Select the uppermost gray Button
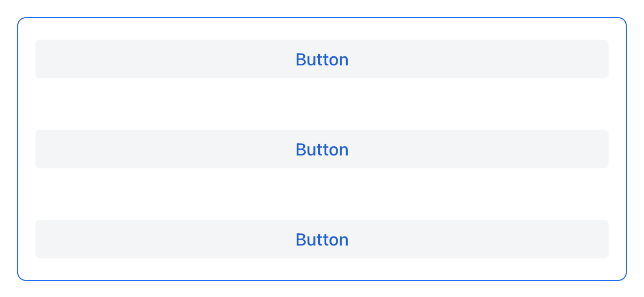 [x=322, y=59]
